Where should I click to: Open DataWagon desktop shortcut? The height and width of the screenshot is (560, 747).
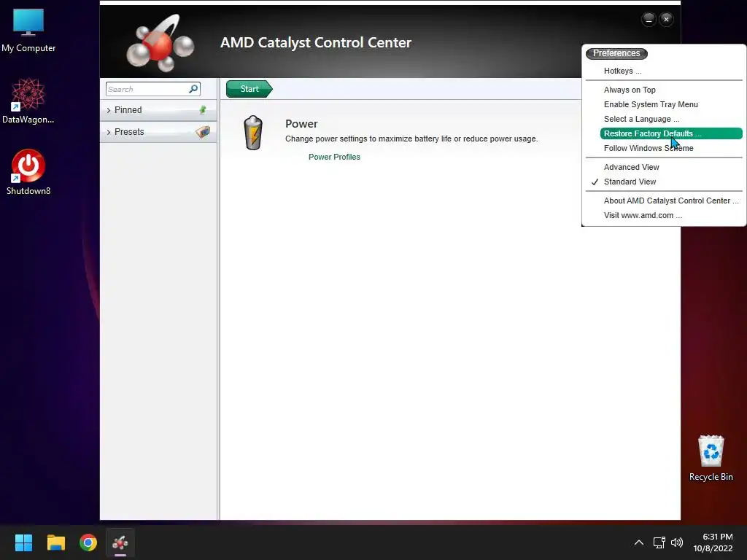click(28, 101)
